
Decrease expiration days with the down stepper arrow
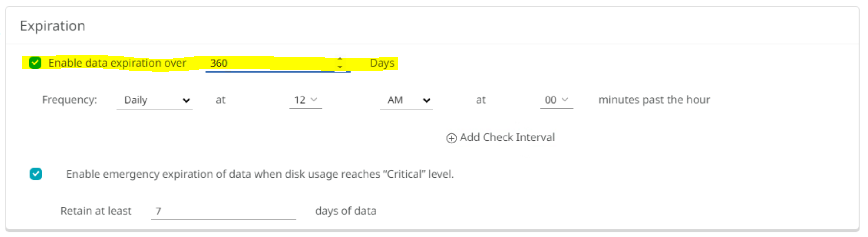click(x=340, y=67)
